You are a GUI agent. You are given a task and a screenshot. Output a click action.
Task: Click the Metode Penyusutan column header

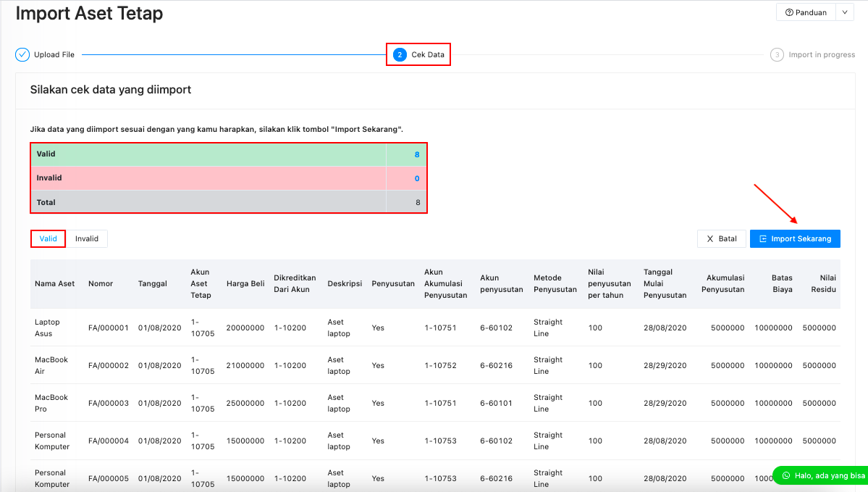point(555,283)
